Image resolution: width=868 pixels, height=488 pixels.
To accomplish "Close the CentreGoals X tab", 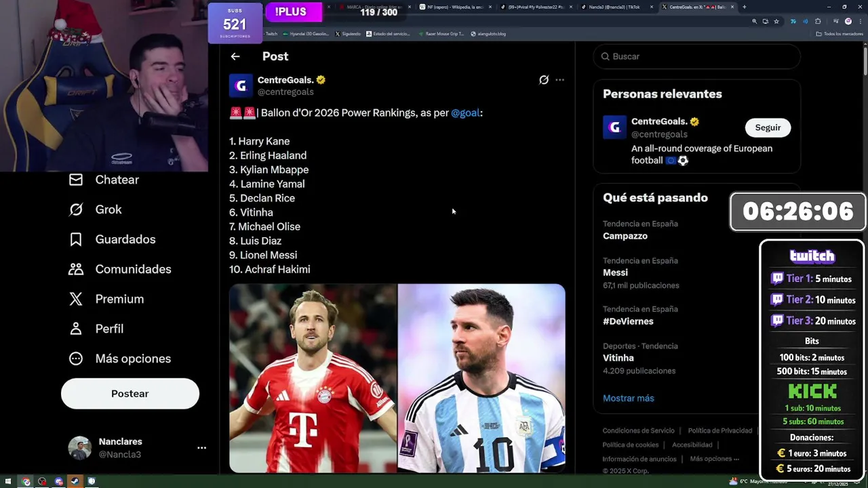I will [x=732, y=7].
